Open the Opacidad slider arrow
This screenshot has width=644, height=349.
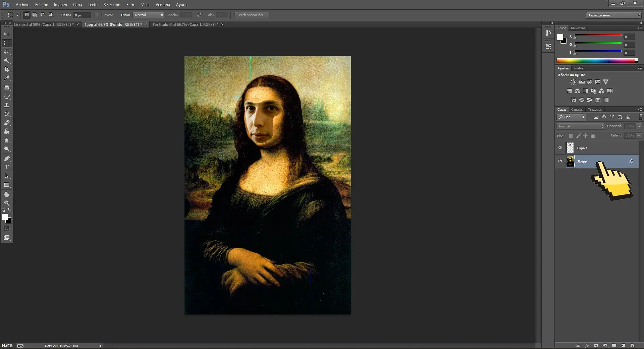pyautogui.click(x=639, y=126)
